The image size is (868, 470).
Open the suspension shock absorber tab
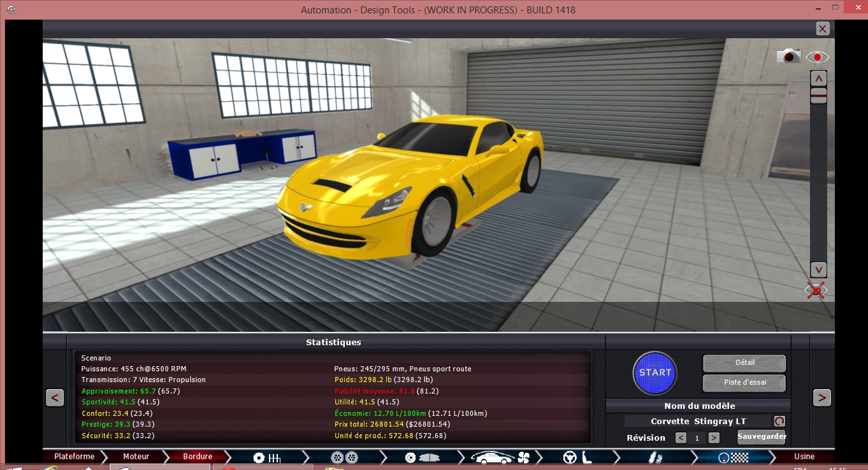tap(655, 457)
